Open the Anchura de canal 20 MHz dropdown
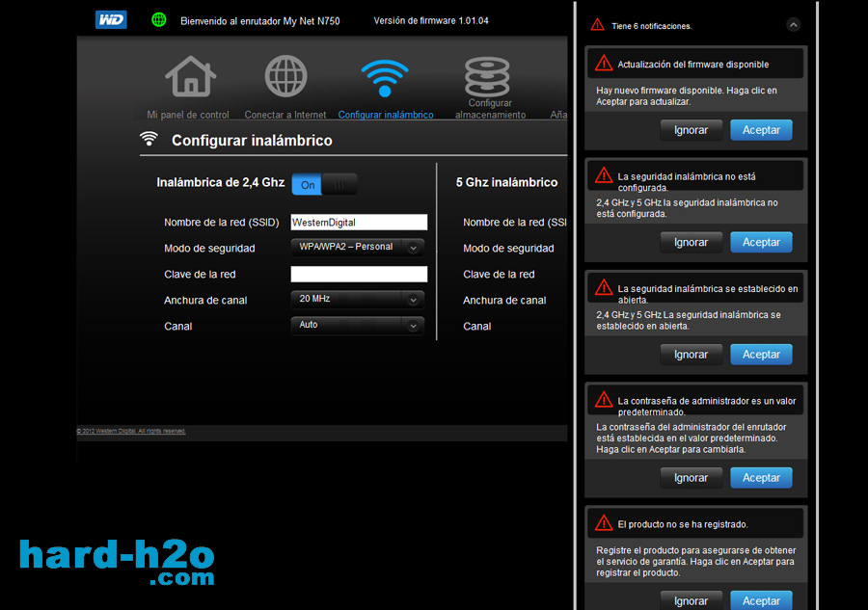Screen dimensions: 868x610 358,299
